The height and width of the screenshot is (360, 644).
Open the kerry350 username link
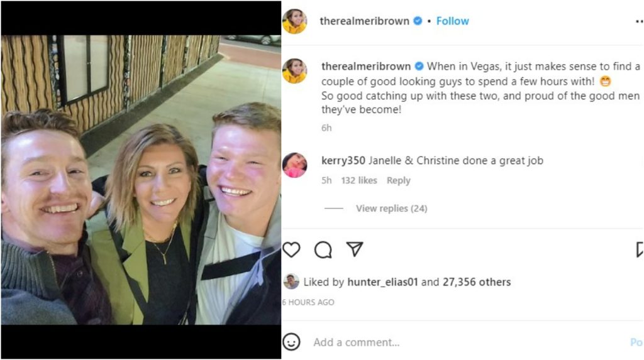343,161
